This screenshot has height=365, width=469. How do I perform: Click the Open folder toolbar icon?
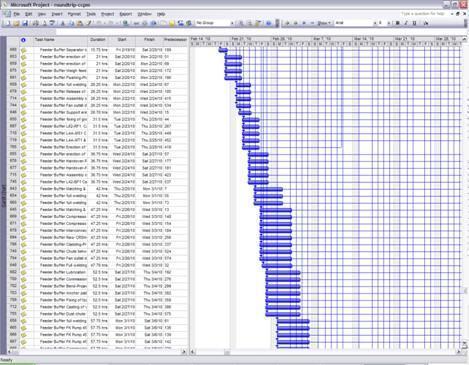pos(16,23)
